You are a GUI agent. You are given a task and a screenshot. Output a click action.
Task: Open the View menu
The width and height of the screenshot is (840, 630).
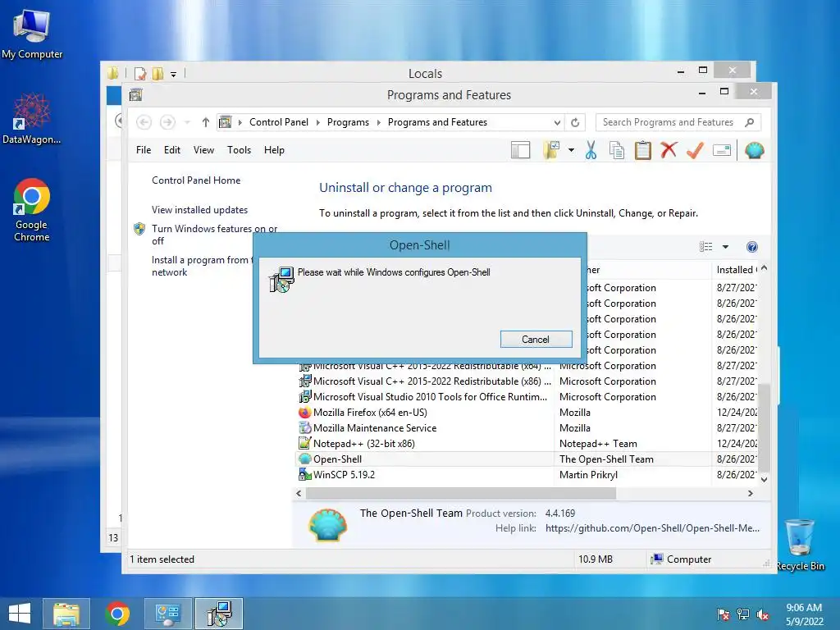[x=203, y=150]
